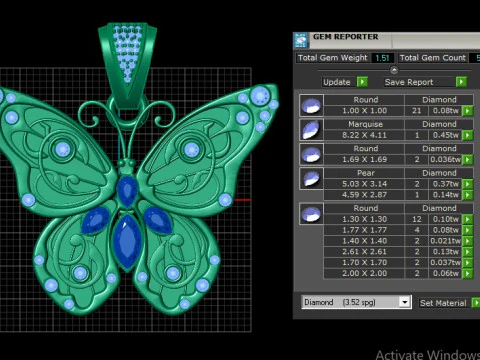Click Round 1.69 X 1.69 gem thumbnail

click(x=311, y=154)
